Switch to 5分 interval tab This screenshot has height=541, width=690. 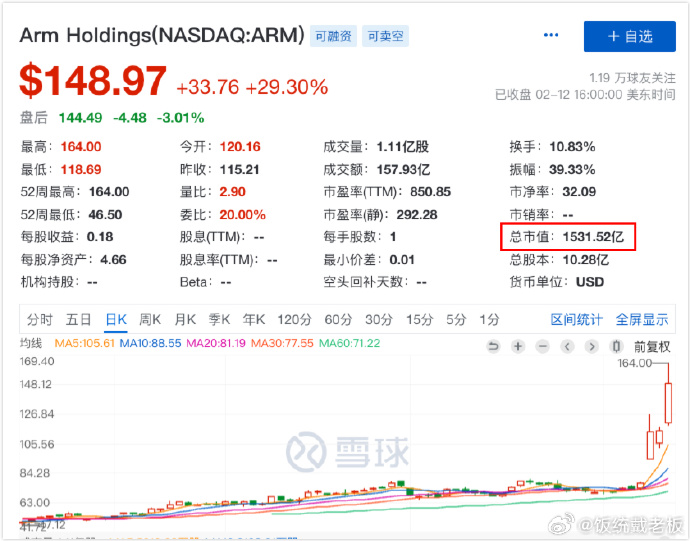(456, 320)
